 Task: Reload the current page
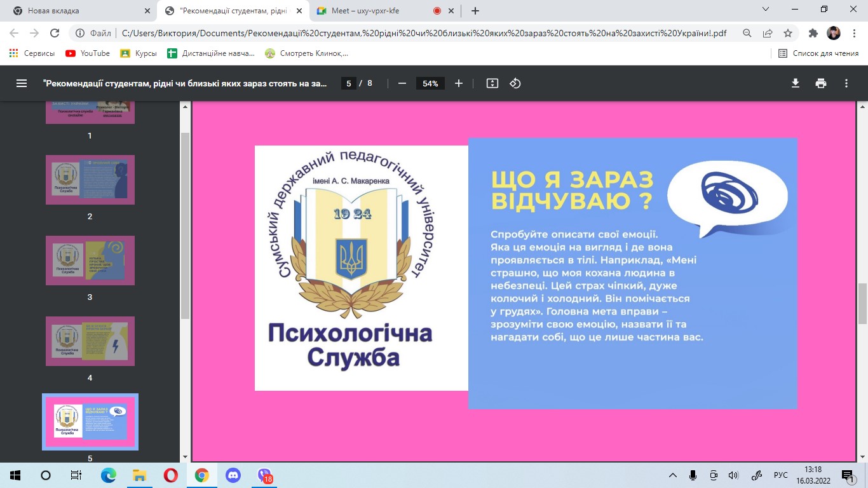click(55, 33)
